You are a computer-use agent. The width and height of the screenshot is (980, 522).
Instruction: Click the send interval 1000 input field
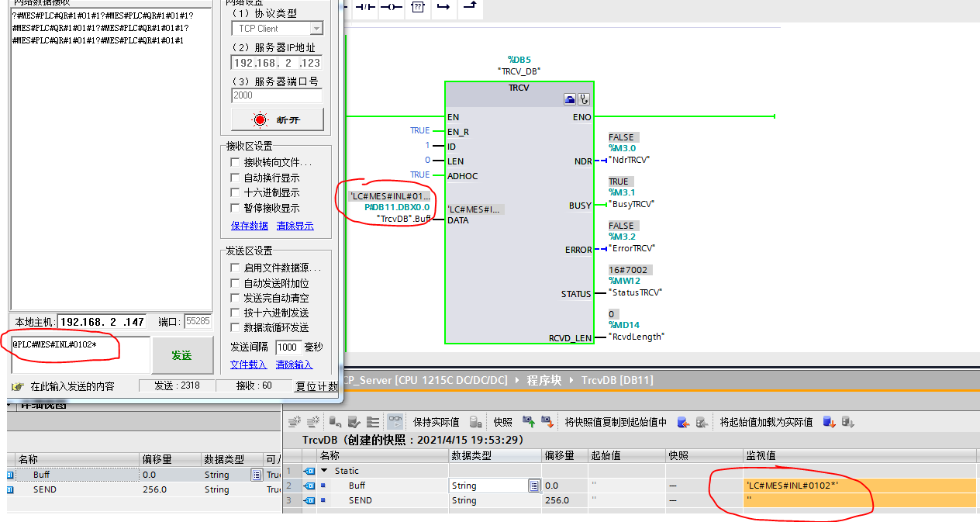click(x=288, y=347)
